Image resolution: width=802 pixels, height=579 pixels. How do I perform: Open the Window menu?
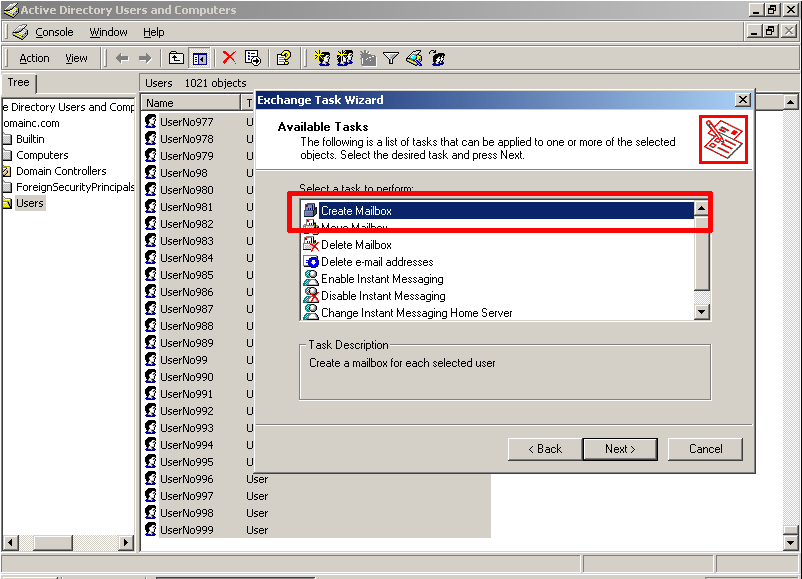pos(108,32)
